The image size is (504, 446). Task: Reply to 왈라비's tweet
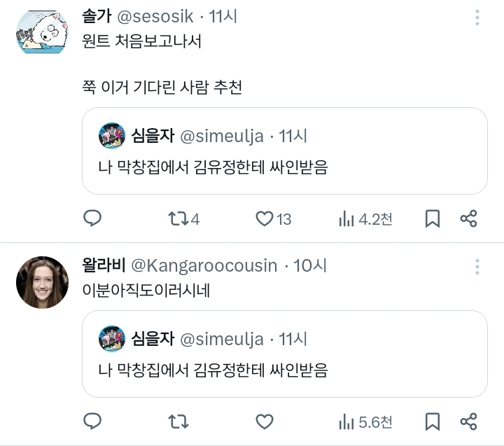coord(92,421)
